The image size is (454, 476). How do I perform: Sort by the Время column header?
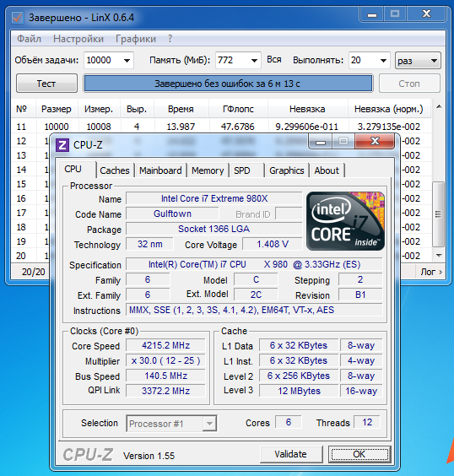click(181, 109)
